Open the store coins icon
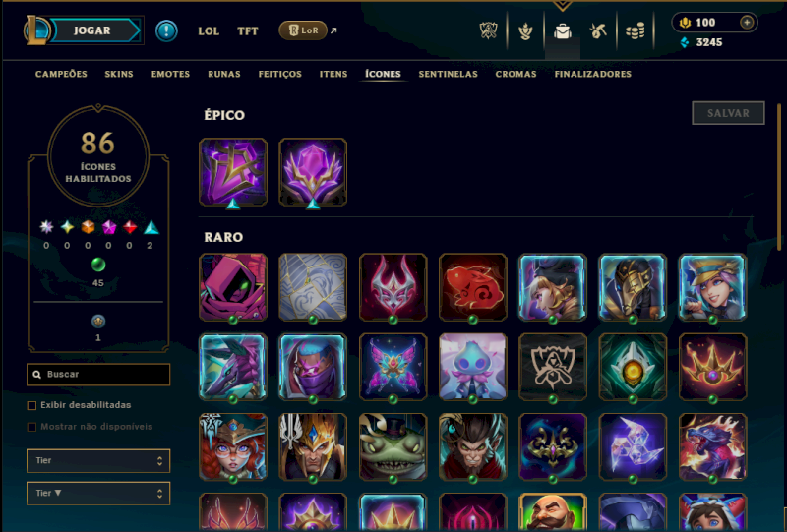The width and height of the screenshot is (787, 532). point(635,31)
